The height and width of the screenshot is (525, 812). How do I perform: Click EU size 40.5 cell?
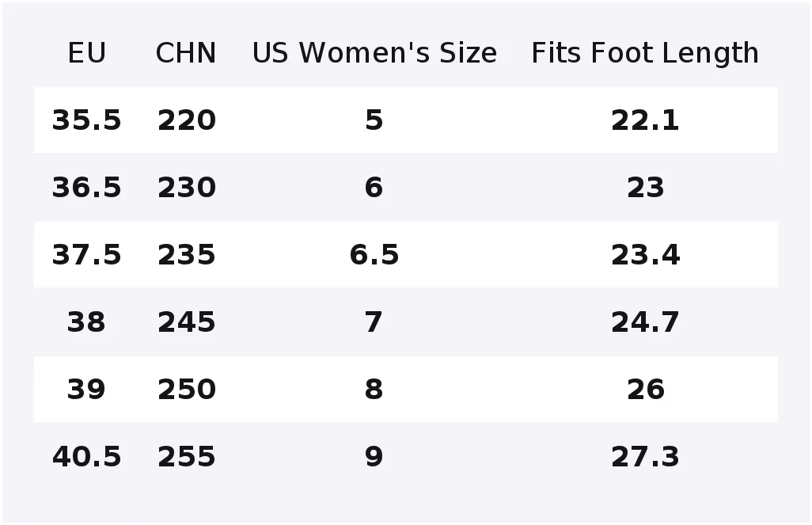point(86,457)
